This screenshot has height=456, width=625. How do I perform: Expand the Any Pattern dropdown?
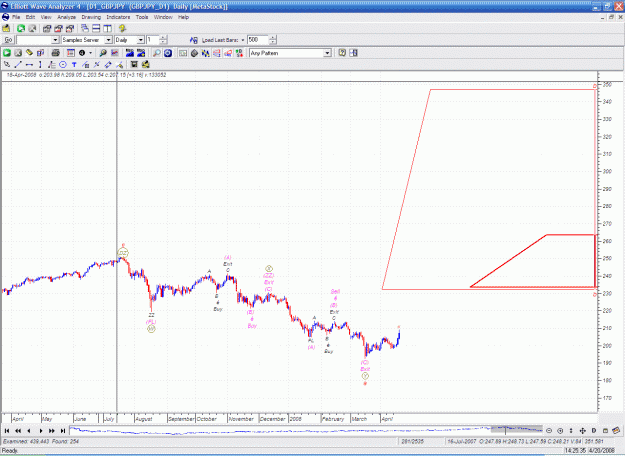pos(327,53)
